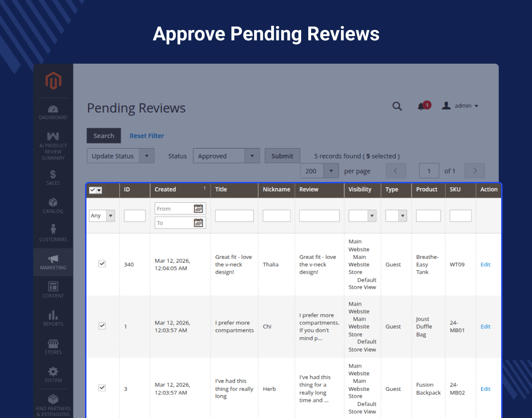Open the Catalog sidebar menu
This screenshot has width=532, height=418.
[x=53, y=205]
